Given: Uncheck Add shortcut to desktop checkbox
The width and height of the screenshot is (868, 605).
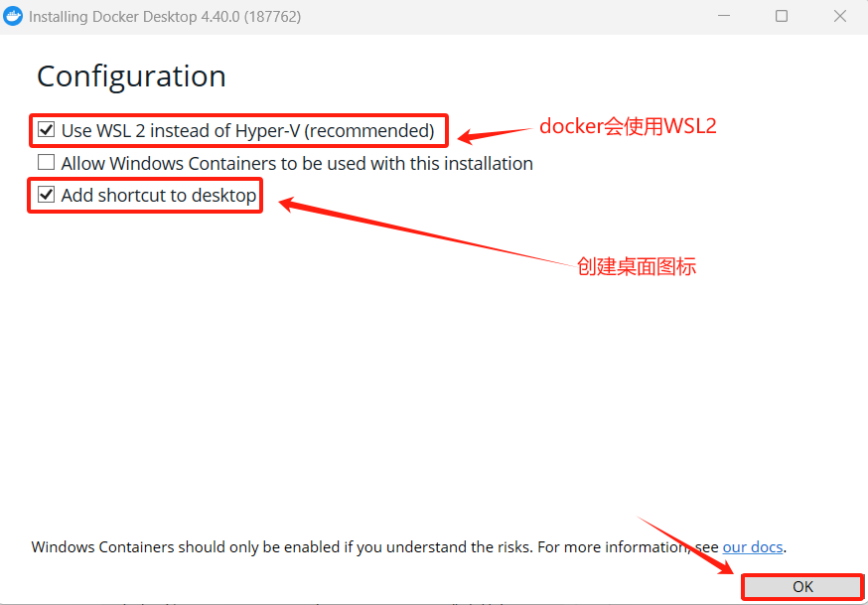Looking at the screenshot, I should pos(46,195).
